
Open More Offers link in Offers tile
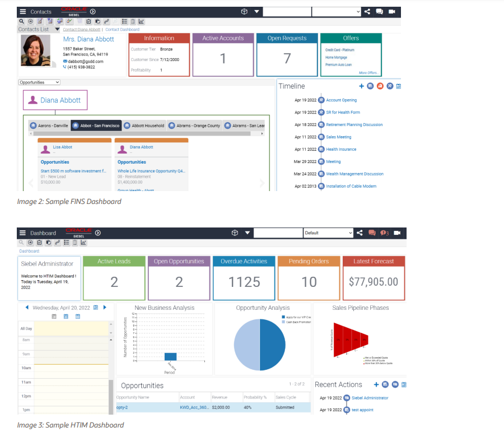368,73
